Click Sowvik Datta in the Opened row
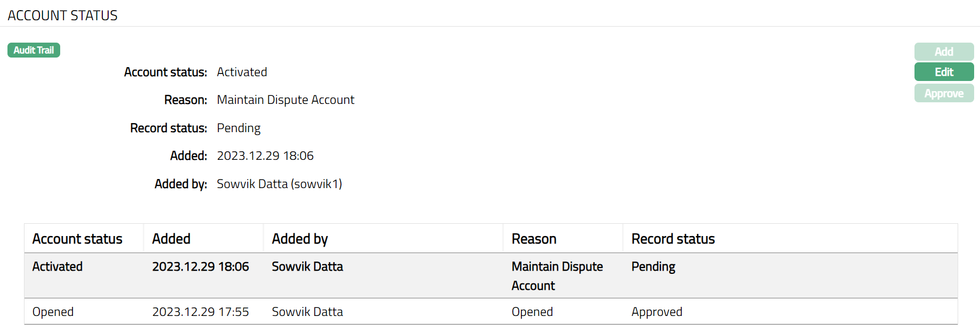Image resolution: width=980 pixels, height=333 pixels. click(307, 312)
